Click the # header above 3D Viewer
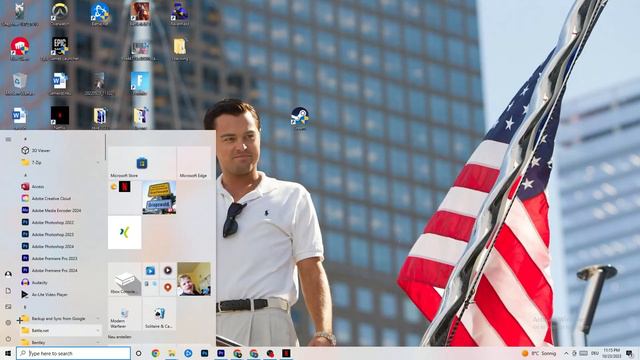 coord(25,139)
